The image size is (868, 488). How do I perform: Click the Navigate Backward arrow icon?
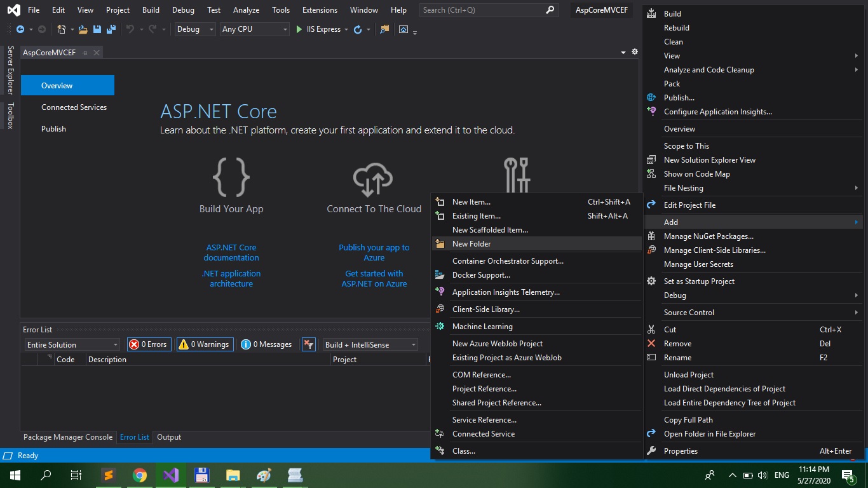[20, 29]
